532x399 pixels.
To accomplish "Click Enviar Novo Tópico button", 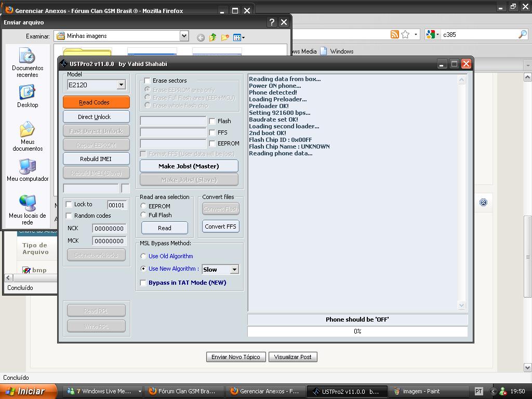I will [x=236, y=357].
